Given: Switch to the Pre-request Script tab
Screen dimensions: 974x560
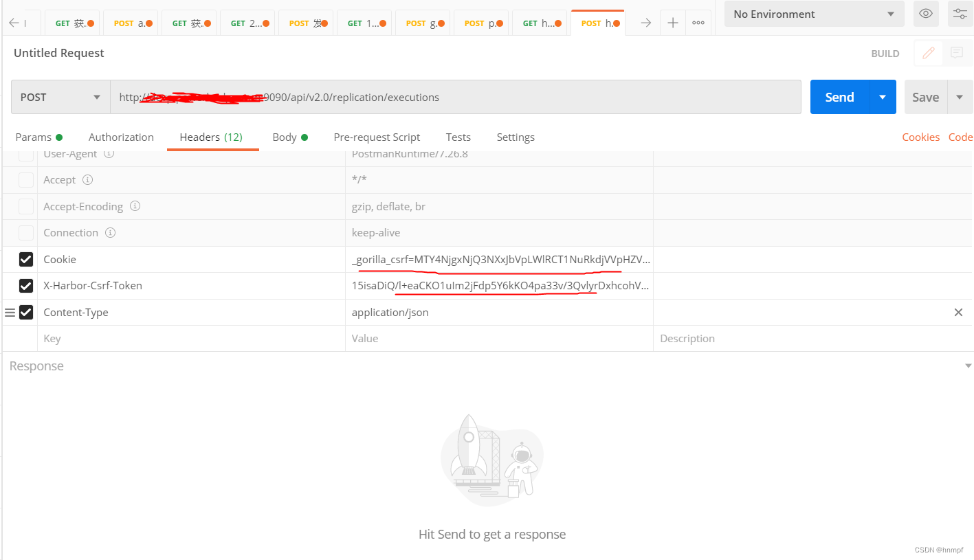Looking at the screenshot, I should 377,137.
